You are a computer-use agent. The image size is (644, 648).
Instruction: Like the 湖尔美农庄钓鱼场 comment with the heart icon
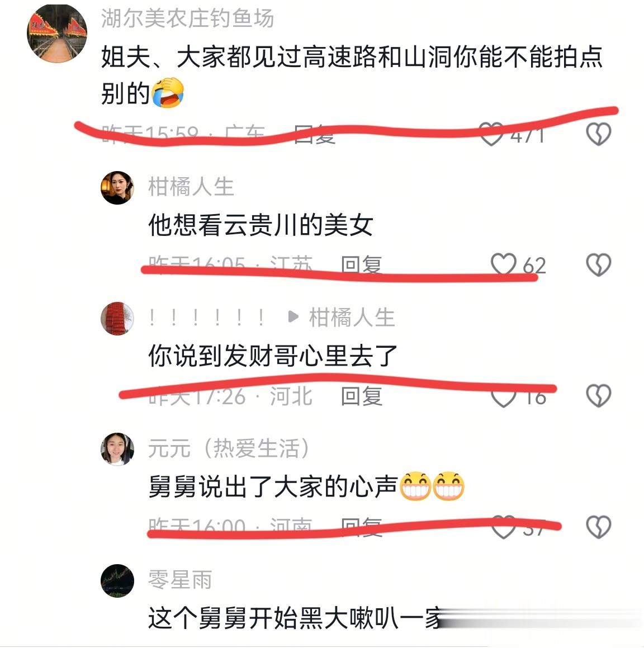pyautogui.click(x=491, y=134)
